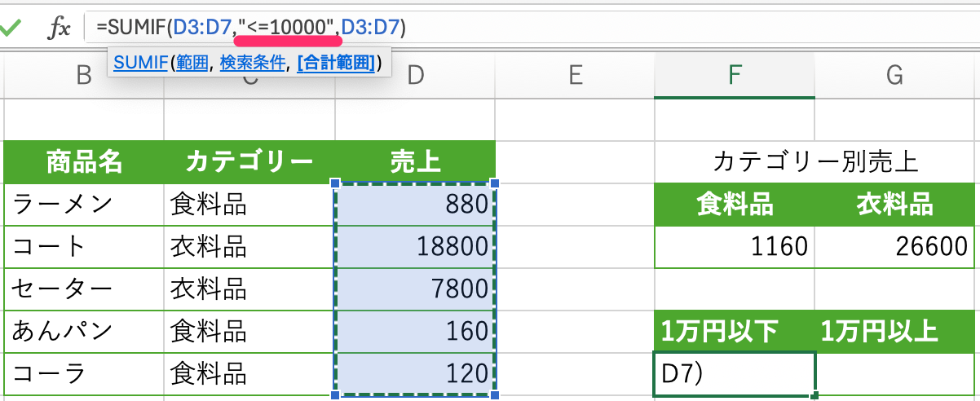Click the sales cell with value 160

pyautogui.click(x=415, y=331)
